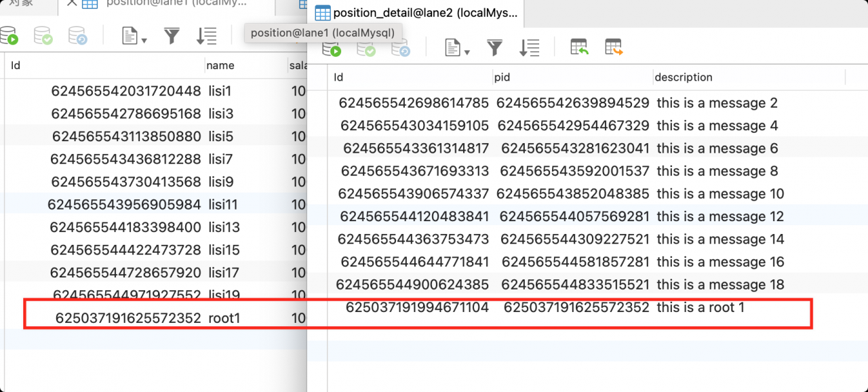Click the name column header in position table
This screenshot has width=868, height=392.
tap(220, 66)
